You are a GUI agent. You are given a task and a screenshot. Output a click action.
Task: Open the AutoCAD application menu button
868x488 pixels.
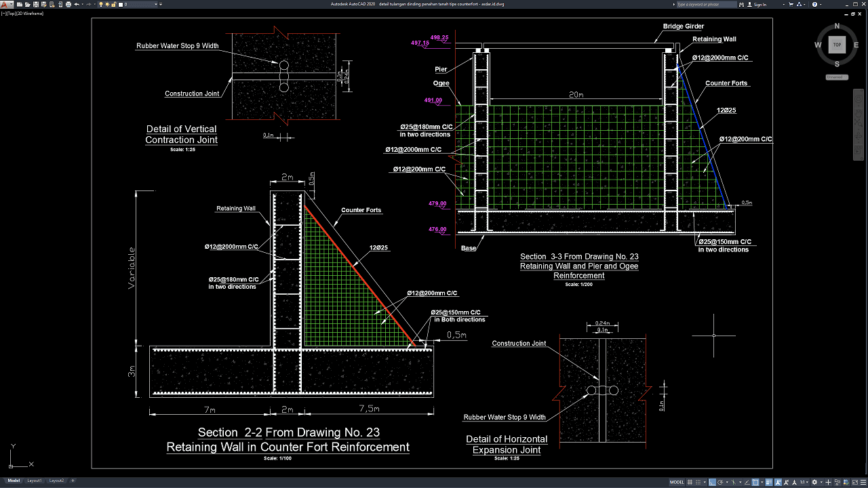click(x=6, y=4)
